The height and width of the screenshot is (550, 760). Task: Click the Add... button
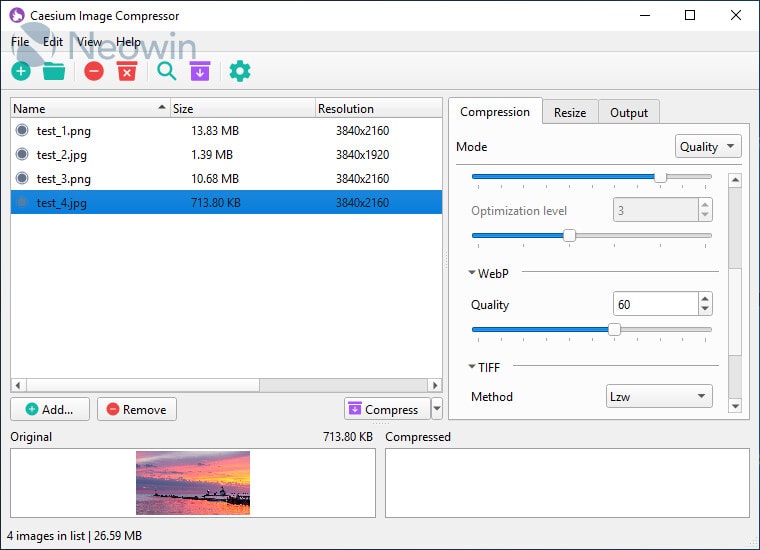click(50, 409)
